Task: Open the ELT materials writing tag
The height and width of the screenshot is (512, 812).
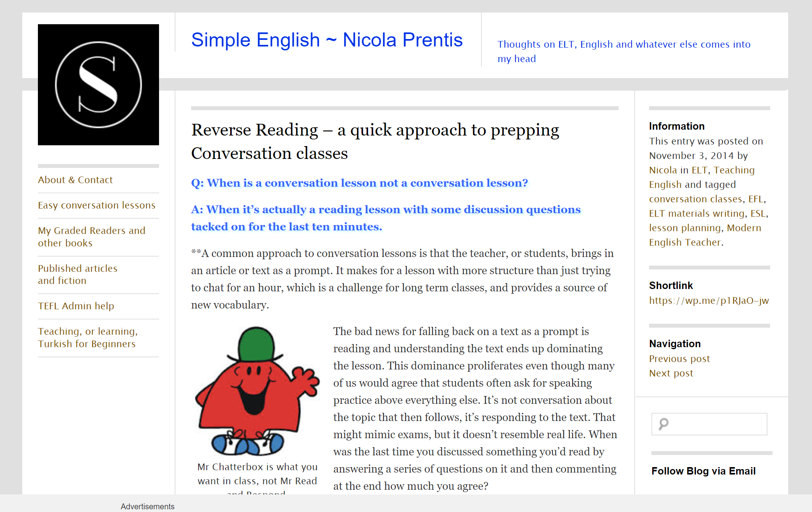Action: [696, 214]
